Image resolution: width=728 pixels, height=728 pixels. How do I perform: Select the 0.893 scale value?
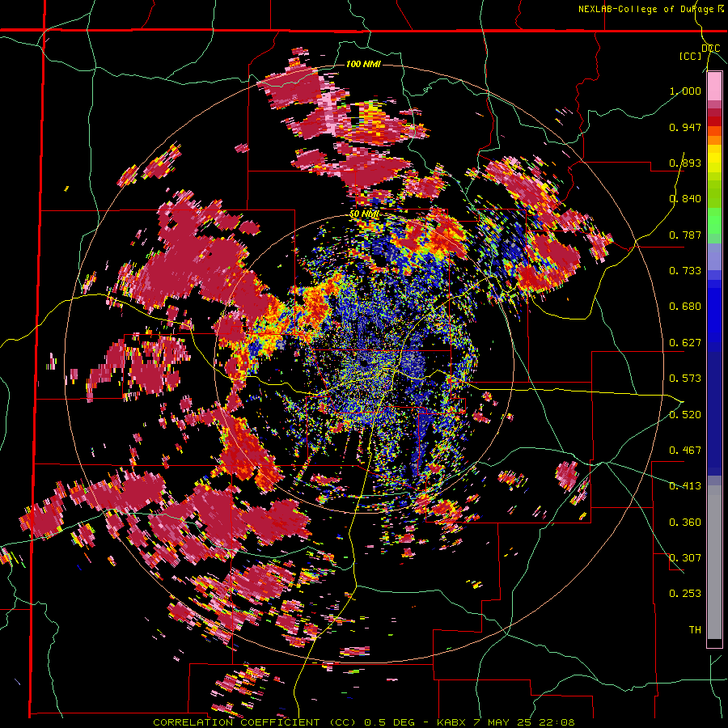[685, 163]
